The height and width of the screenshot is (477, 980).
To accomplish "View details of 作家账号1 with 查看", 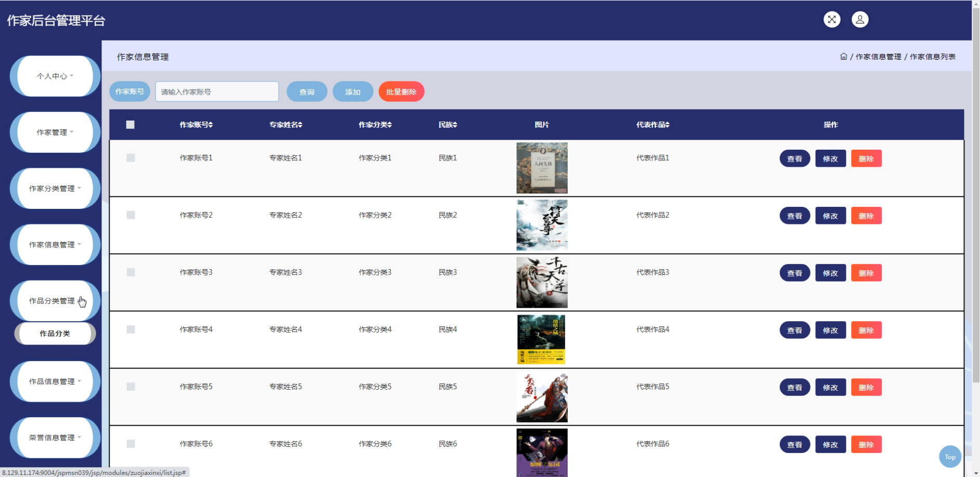I will 795,158.
